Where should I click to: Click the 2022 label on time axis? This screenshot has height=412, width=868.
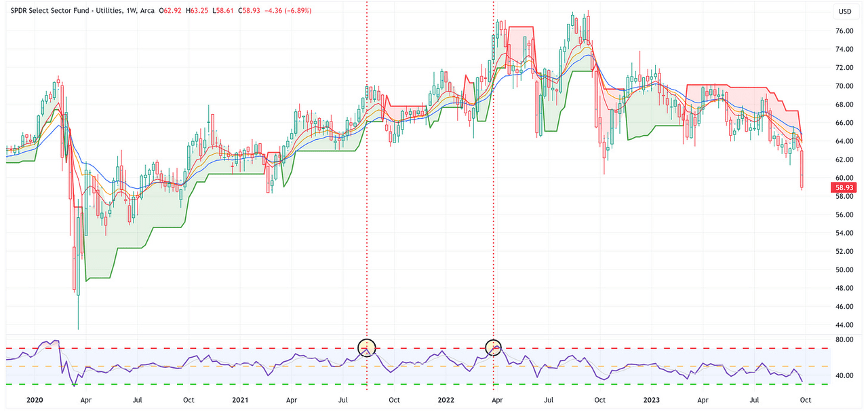tap(446, 400)
